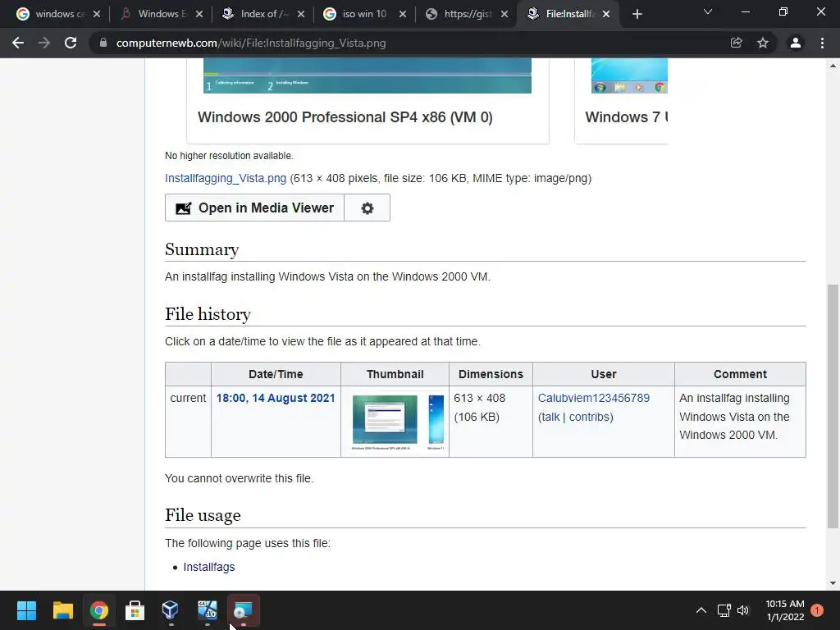Open Media Viewer settings gear

click(367, 208)
